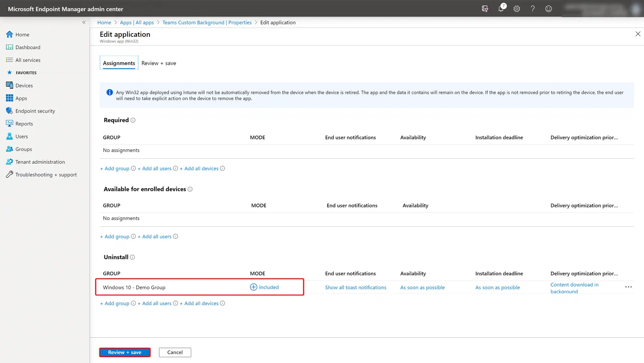644x363 pixels.
Task: Switch to the Review + save tab
Action: pyautogui.click(x=159, y=63)
